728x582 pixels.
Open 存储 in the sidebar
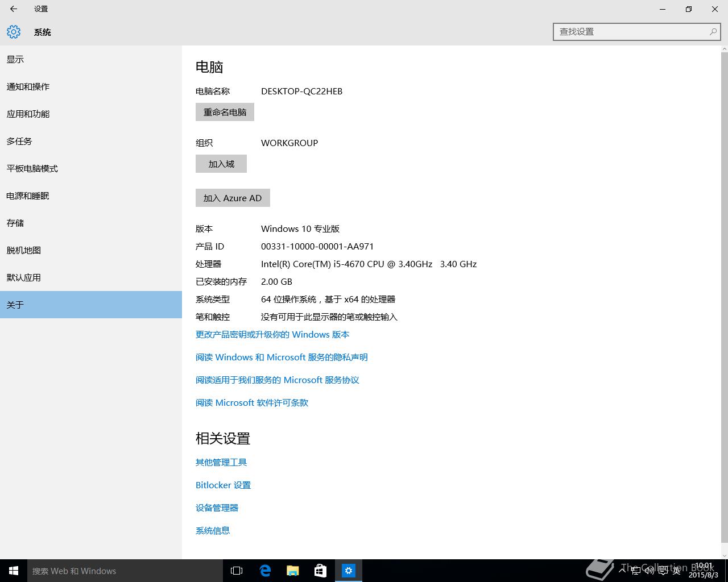tap(91, 223)
